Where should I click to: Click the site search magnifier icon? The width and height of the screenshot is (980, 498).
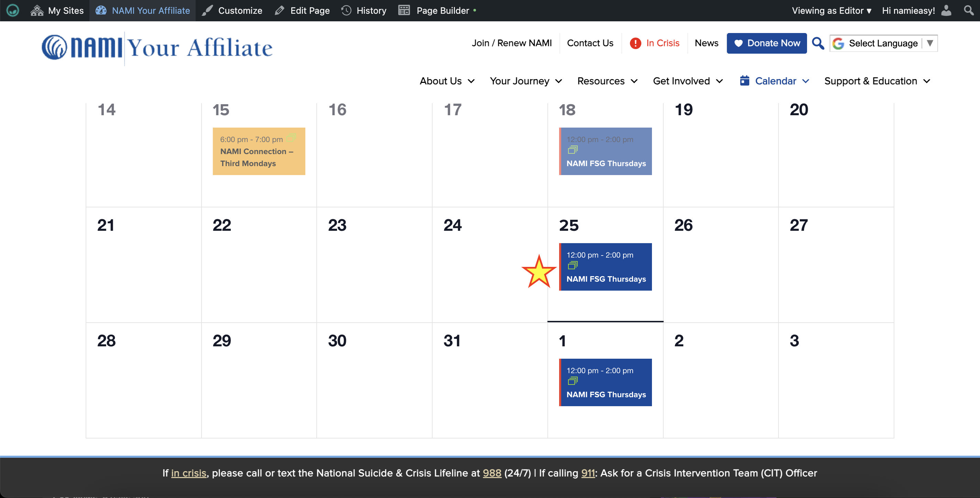click(818, 43)
